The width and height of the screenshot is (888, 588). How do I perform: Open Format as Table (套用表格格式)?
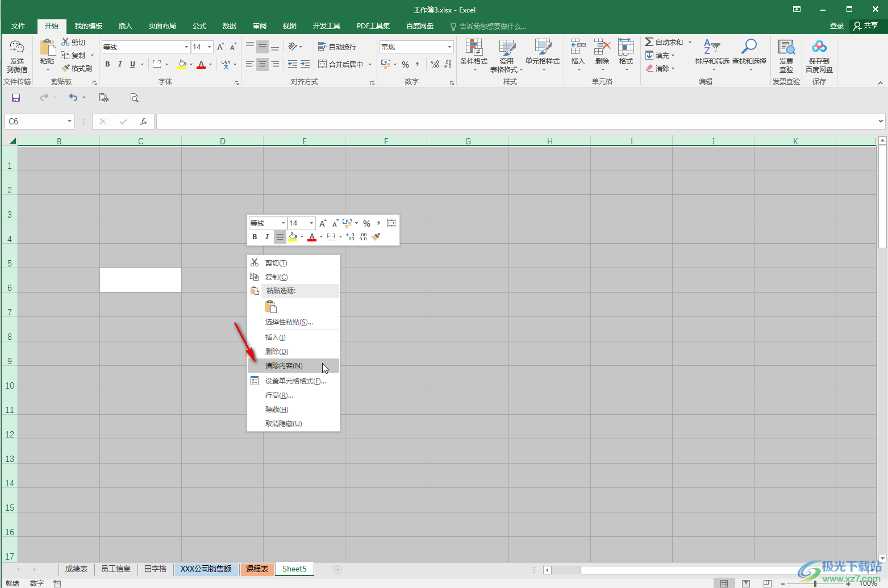(506, 55)
